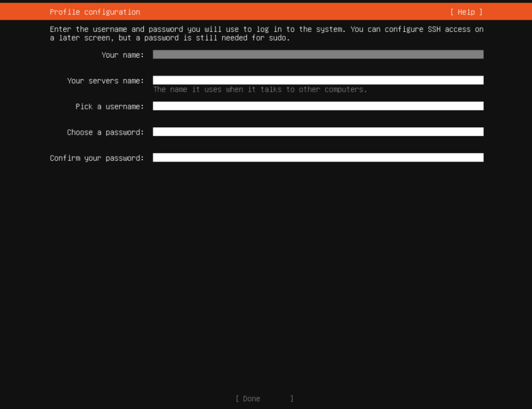Click inside the empty username box

pyautogui.click(x=317, y=105)
